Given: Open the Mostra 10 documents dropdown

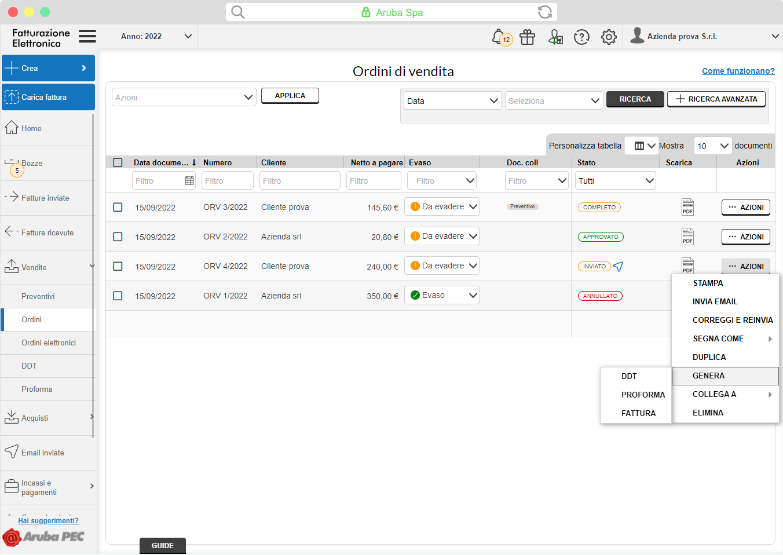Looking at the screenshot, I should tap(713, 146).
